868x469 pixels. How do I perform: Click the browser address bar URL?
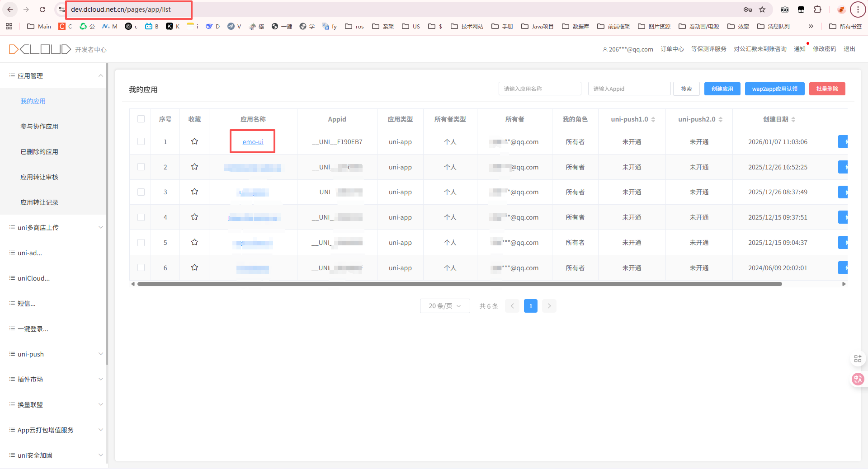(121, 9)
